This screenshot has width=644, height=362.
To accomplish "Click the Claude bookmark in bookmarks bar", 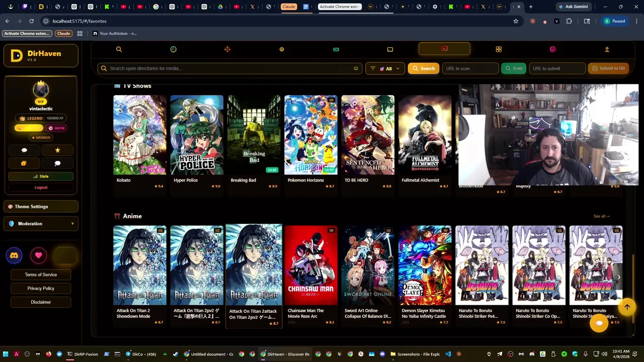I will pyautogui.click(x=63, y=33).
